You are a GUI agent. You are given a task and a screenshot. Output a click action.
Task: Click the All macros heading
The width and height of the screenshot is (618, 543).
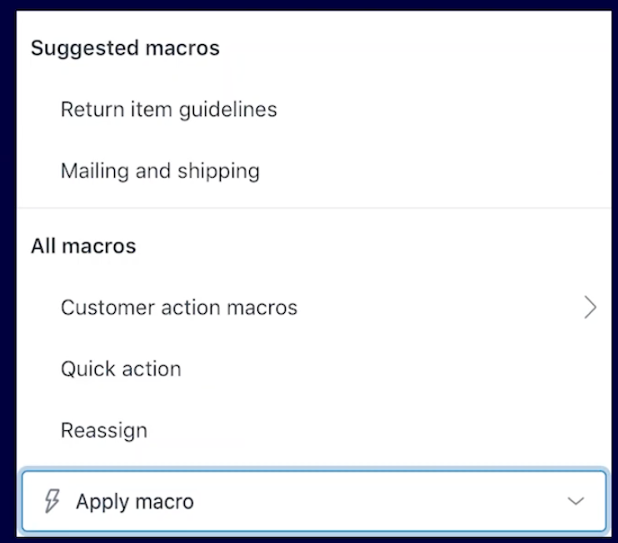pos(84,246)
